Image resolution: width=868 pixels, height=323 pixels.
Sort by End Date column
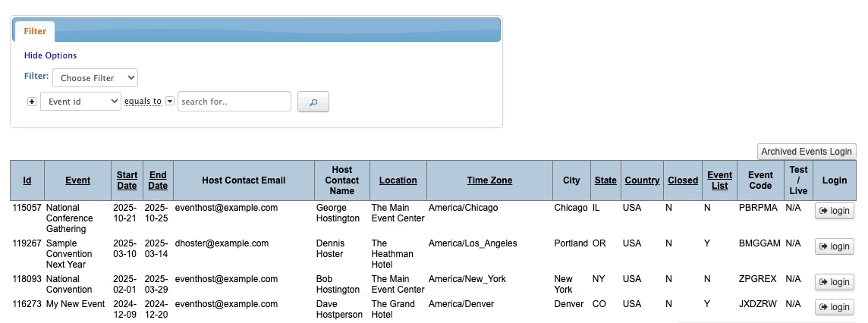(158, 180)
